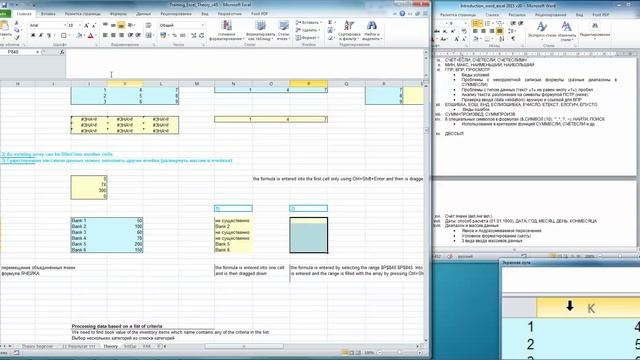Click the Excel fill color bucket
Screen dimensions: 640x360
[79, 36]
